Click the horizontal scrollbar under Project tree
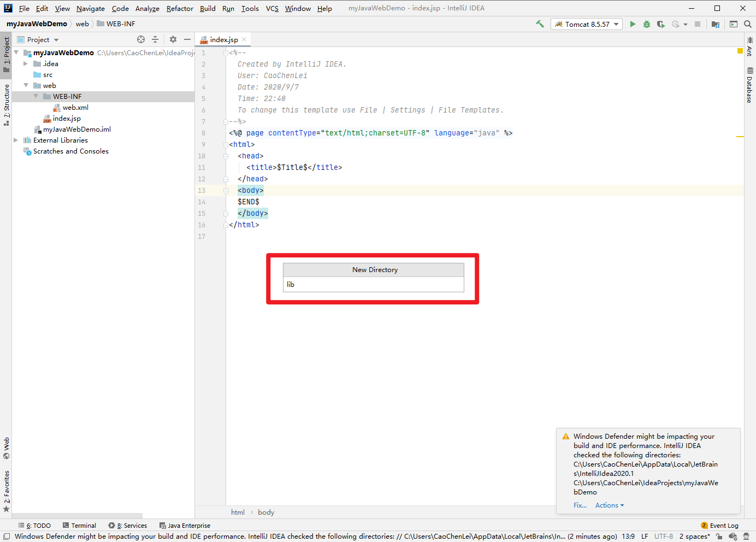 tap(77, 516)
